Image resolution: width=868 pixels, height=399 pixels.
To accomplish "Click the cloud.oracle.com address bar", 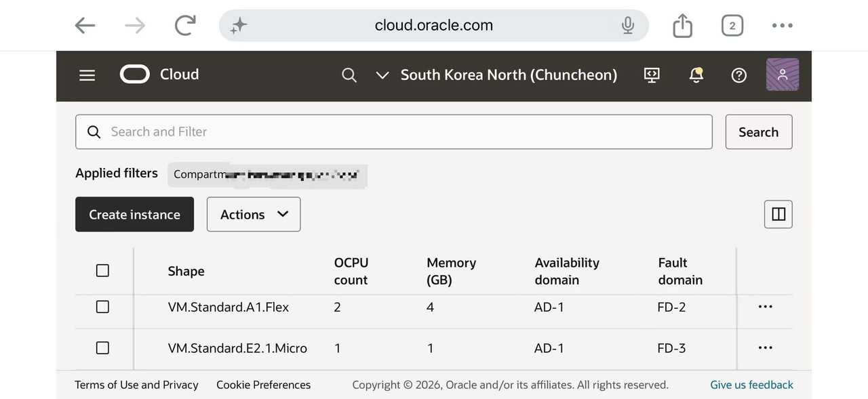I will coord(434,26).
